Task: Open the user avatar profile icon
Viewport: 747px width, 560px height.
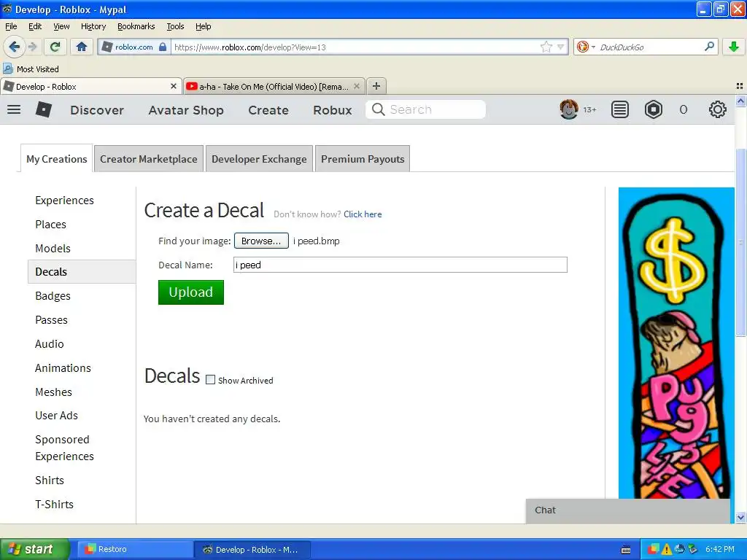Action: pos(568,109)
